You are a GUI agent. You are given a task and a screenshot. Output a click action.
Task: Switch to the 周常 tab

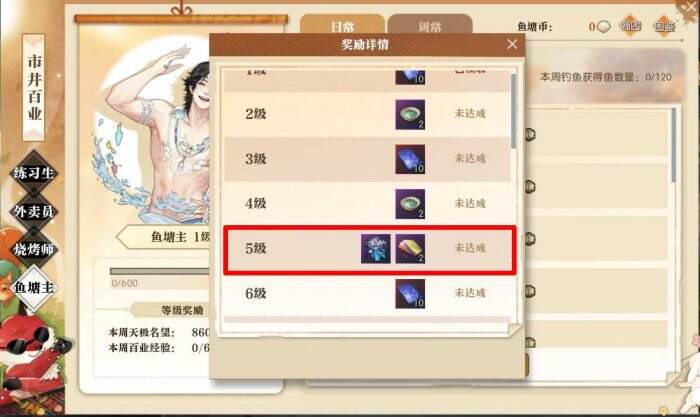[429, 26]
